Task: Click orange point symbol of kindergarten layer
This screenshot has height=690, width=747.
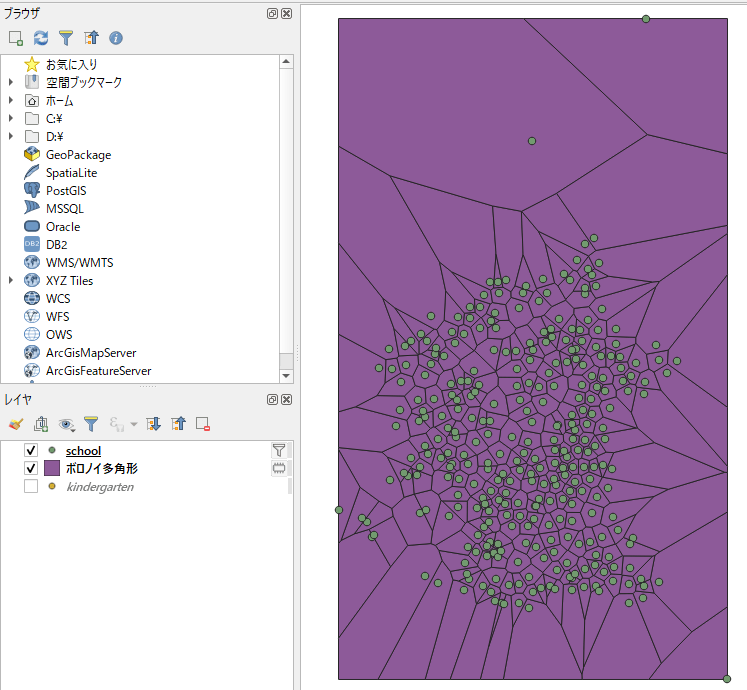Action: click(x=52, y=486)
